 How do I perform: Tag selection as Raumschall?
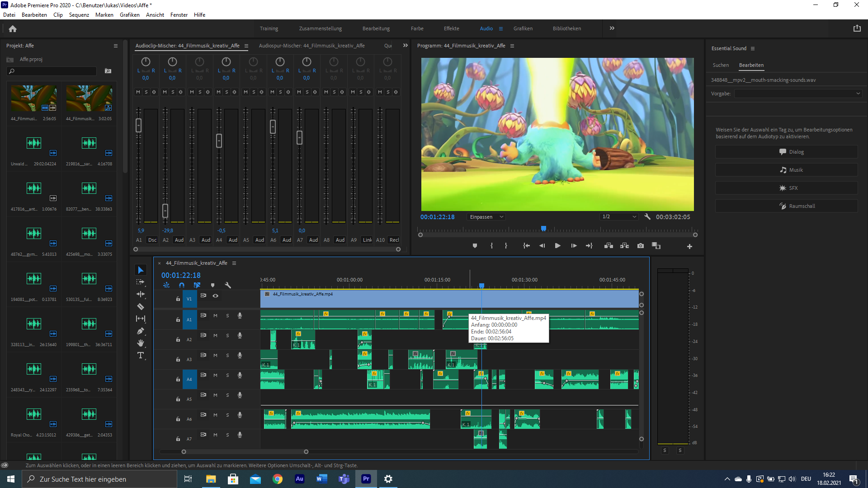(787, 206)
